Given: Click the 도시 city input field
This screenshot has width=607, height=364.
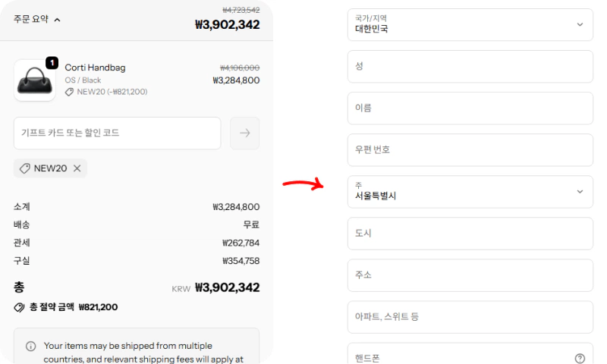Looking at the screenshot, I should click(470, 234).
